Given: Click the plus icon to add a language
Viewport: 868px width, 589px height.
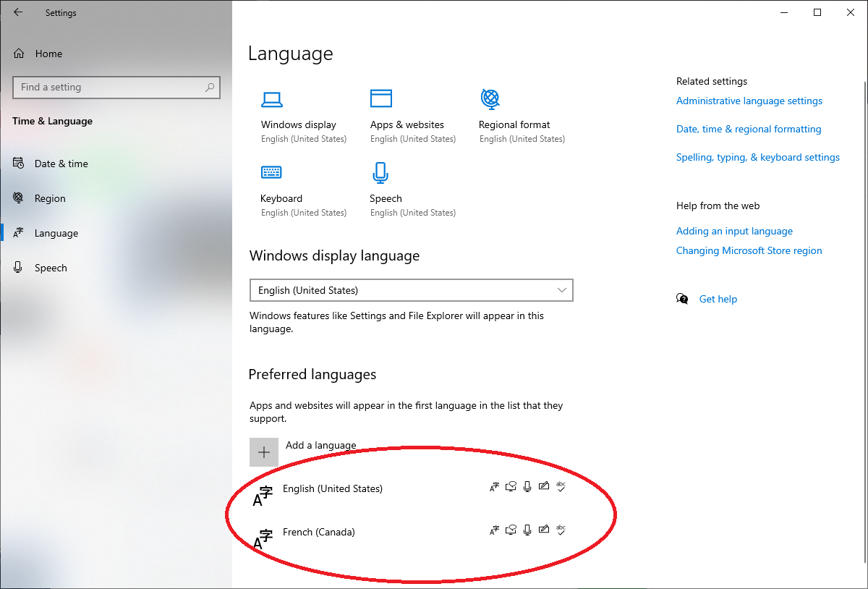Looking at the screenshot, I should pyautogui.click(x=264, y=452).
